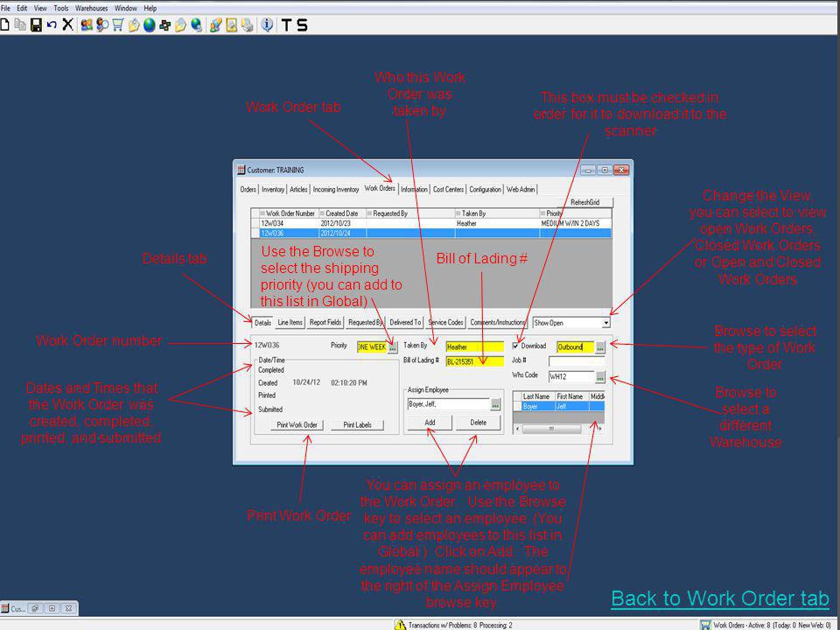Open the Service Codes sub-tab
This screenshot has height=630, width=840.
[x=445, y=323]
